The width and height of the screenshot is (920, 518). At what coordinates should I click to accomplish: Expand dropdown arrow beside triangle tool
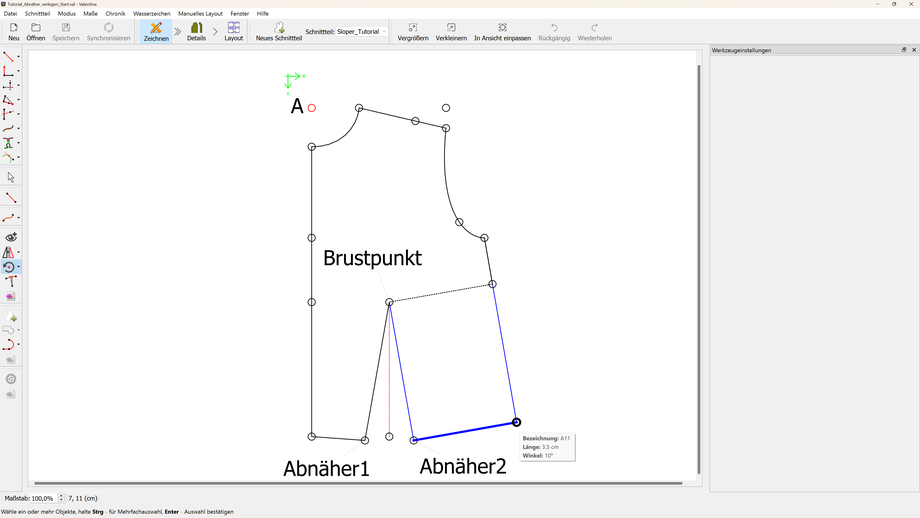19,100
